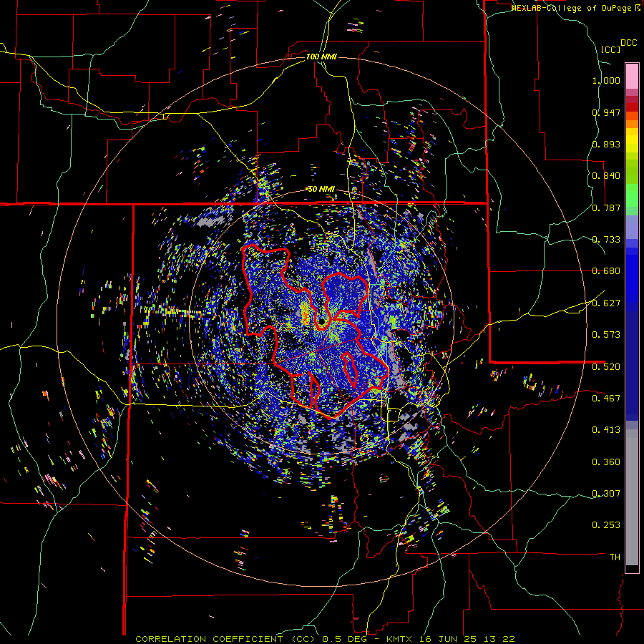644x644 pixels.
Task: Click the CORRELATION COEFFICIENT (CC) title text
Action: [225, 639]
